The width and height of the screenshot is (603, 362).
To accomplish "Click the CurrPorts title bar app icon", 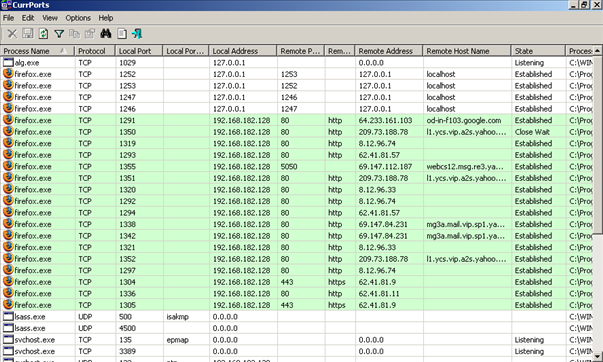I will click(6, 5).
